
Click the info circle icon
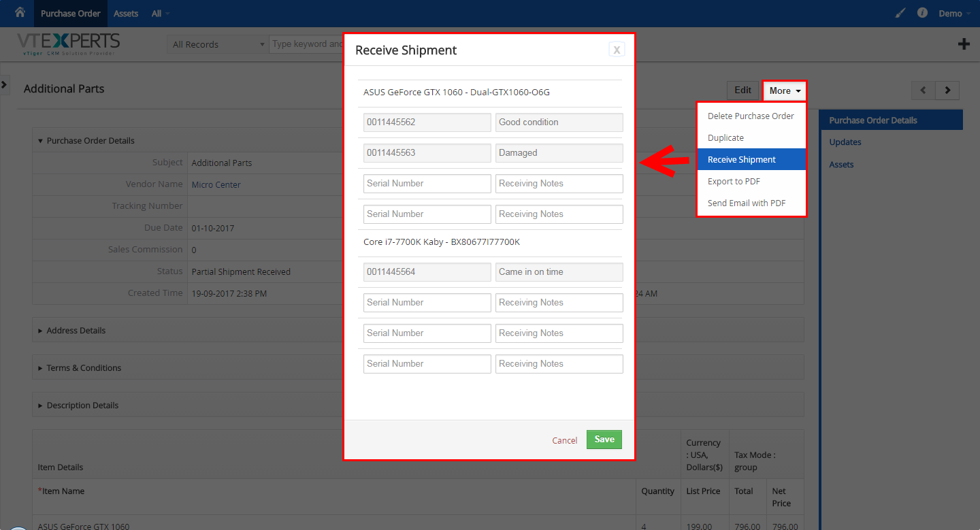[922, 13]
